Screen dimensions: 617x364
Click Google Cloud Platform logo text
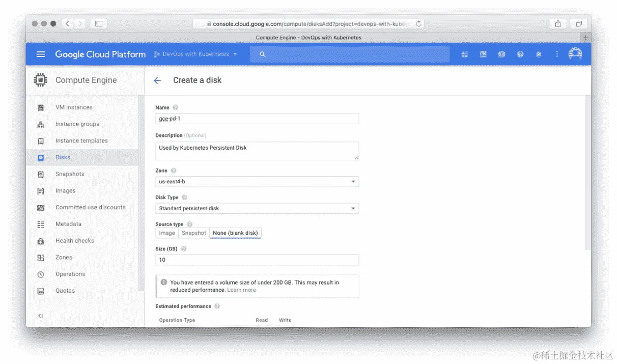[x=100, y=54]
